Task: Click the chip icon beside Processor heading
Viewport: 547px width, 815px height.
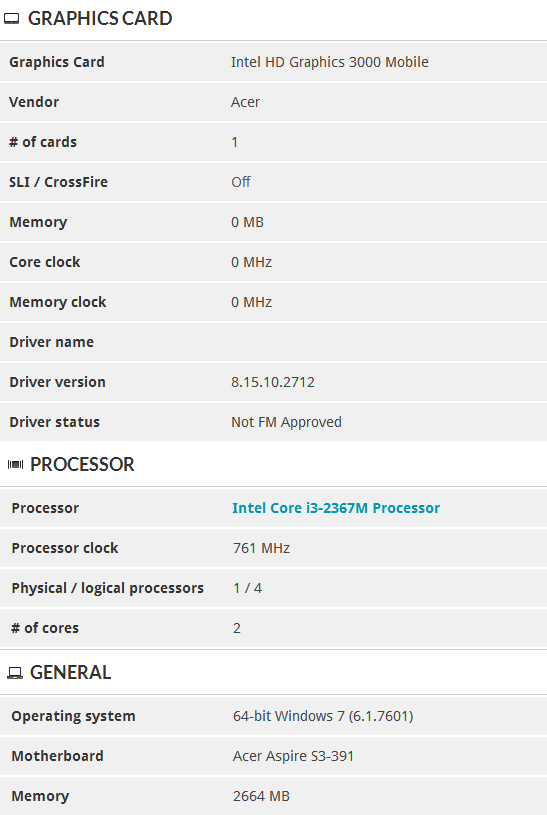Action: 16,464
